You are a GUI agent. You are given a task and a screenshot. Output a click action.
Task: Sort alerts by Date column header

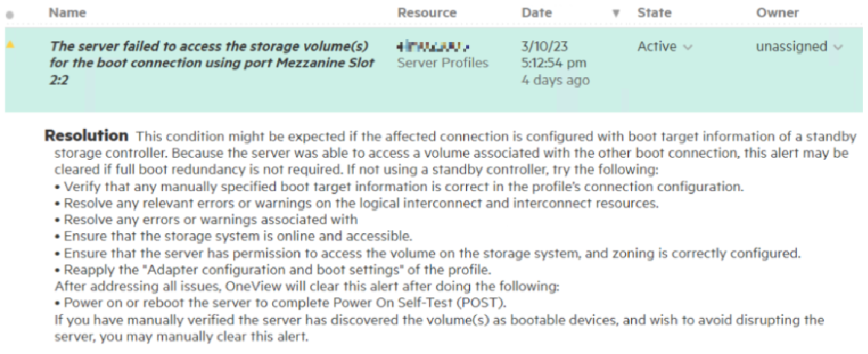coord(536,13)
